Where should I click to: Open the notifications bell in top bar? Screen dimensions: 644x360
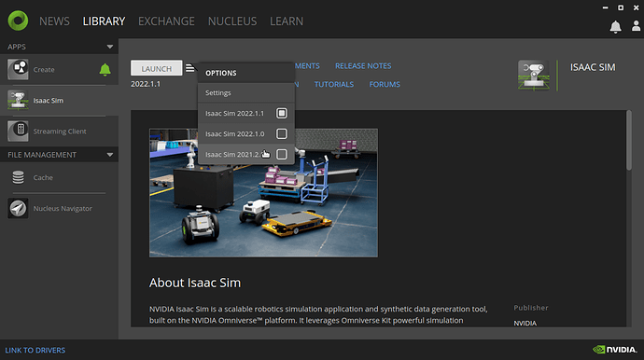[615, 27]
